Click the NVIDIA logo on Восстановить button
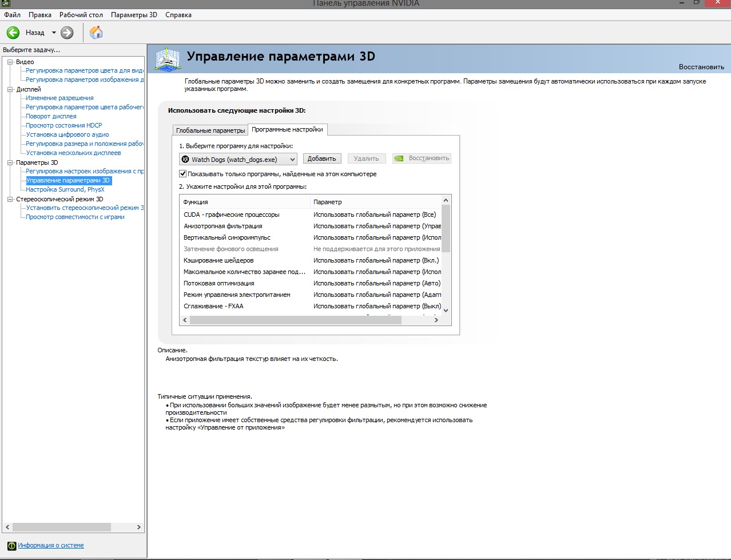 [399, 158]
